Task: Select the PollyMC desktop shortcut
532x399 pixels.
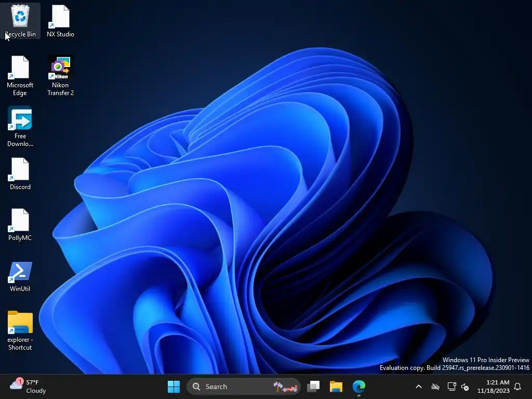Action: click(x=20, y=224)
